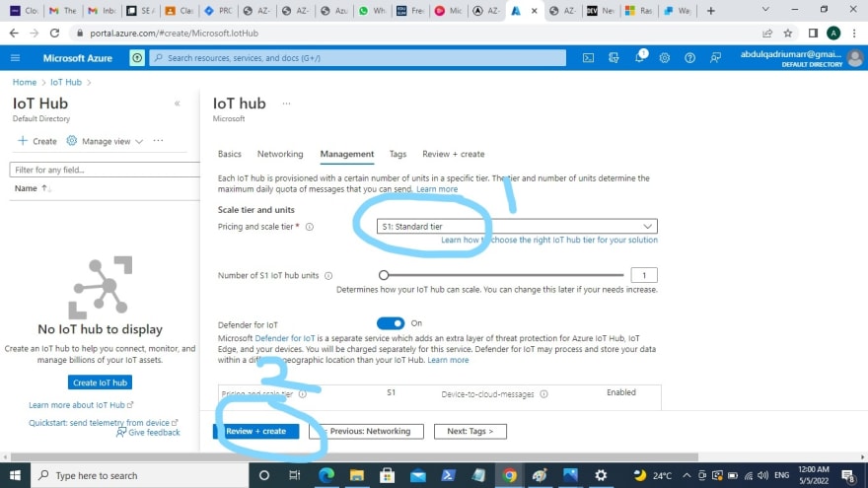Open Windows Start menu
868x488 pixels.
click(15, 475)
